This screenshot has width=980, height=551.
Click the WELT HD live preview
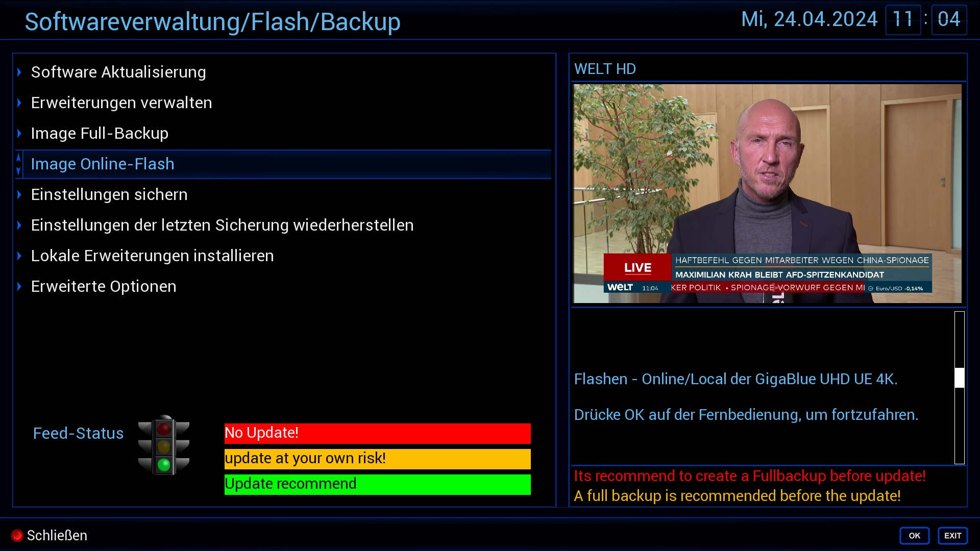coord(768,193)
